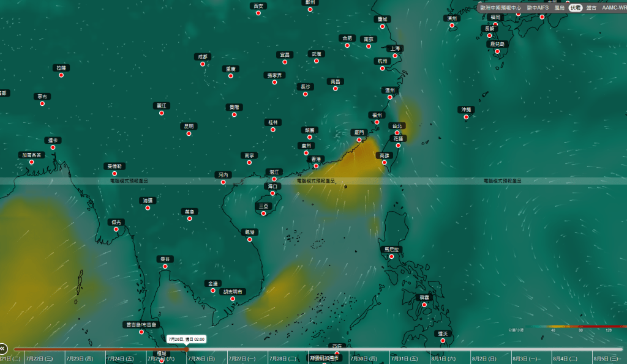Click the red marker for 花蓮
Screen dimensions: 627x364
coord(398,146)
